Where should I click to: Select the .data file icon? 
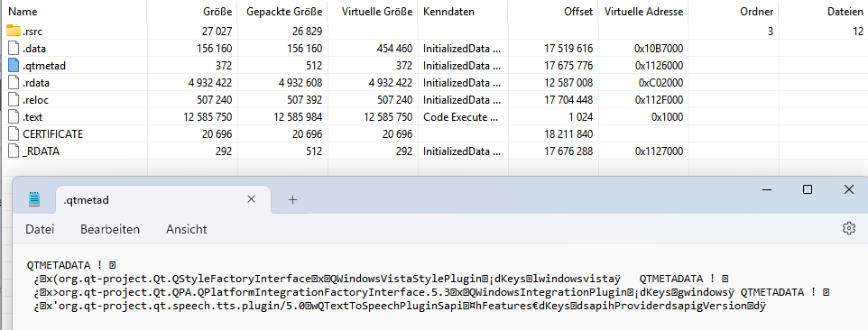14,49
